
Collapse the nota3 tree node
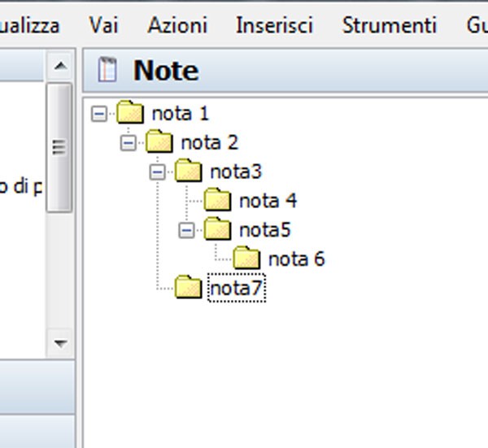coord(158,172)
